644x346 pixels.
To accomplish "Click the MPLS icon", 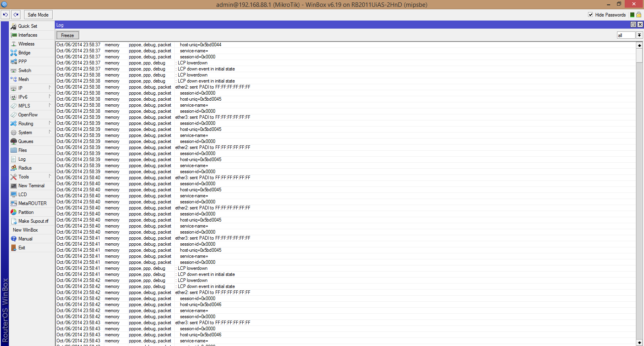I will [14, 106].
